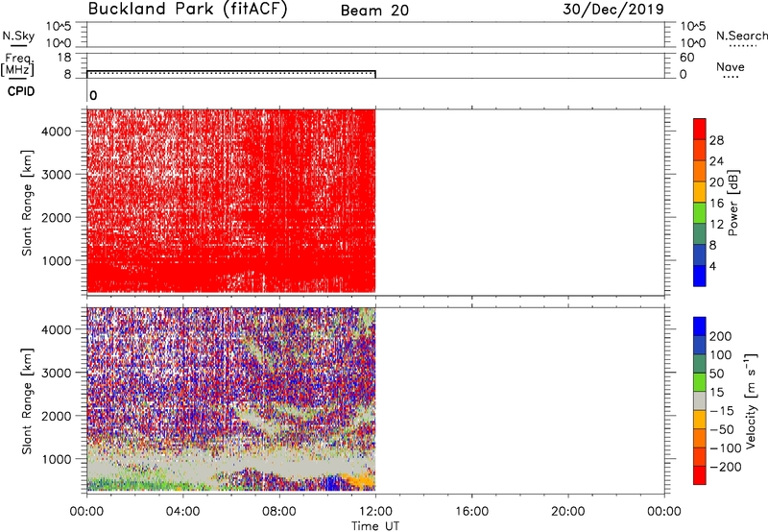The width and height of the screenshot is (768, 532).
Task: Click the Buckland Park (fitACF) title
Action: pyautogui.click(x=187, y=10)
